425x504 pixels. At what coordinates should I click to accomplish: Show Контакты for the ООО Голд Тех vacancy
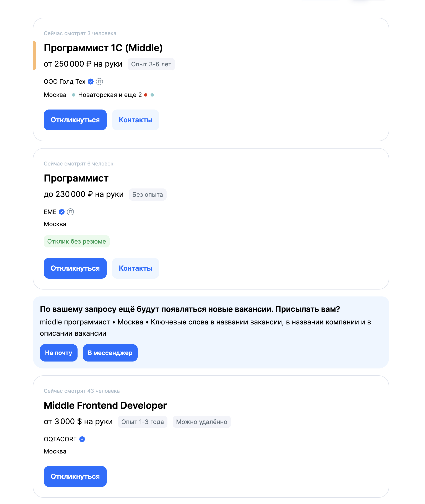(x=135, y=120)
